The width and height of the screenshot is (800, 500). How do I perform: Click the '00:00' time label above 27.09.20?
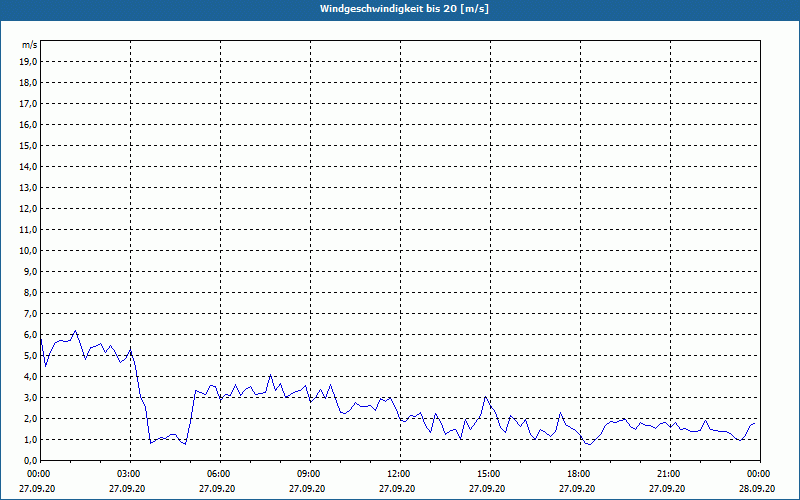tap(38, 474)
